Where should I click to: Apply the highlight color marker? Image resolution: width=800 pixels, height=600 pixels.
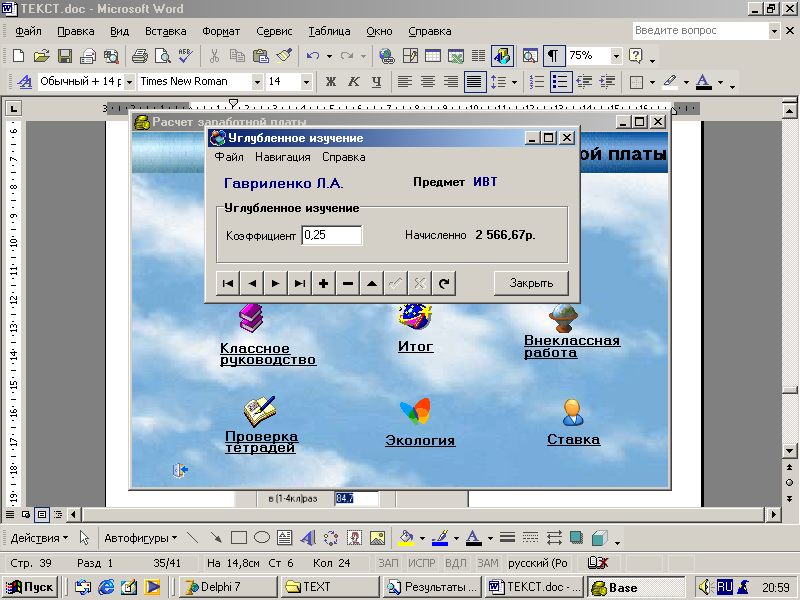tap(670, 82)
